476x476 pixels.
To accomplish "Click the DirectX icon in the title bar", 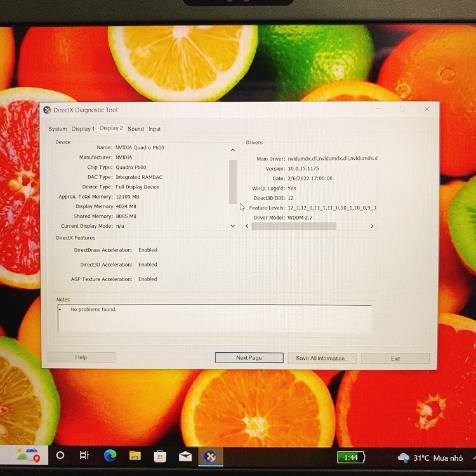I will coord(47,110).
